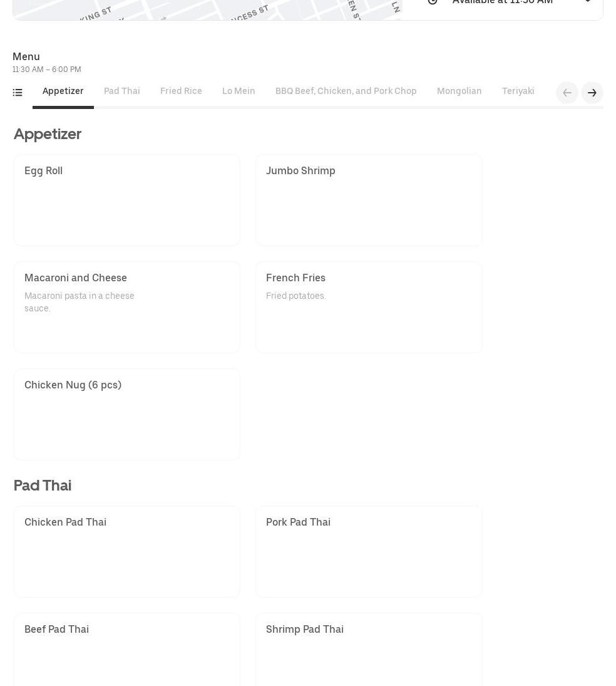Open the menu category list icon
This screenshot has height=686, width=616.
[18, 92]
